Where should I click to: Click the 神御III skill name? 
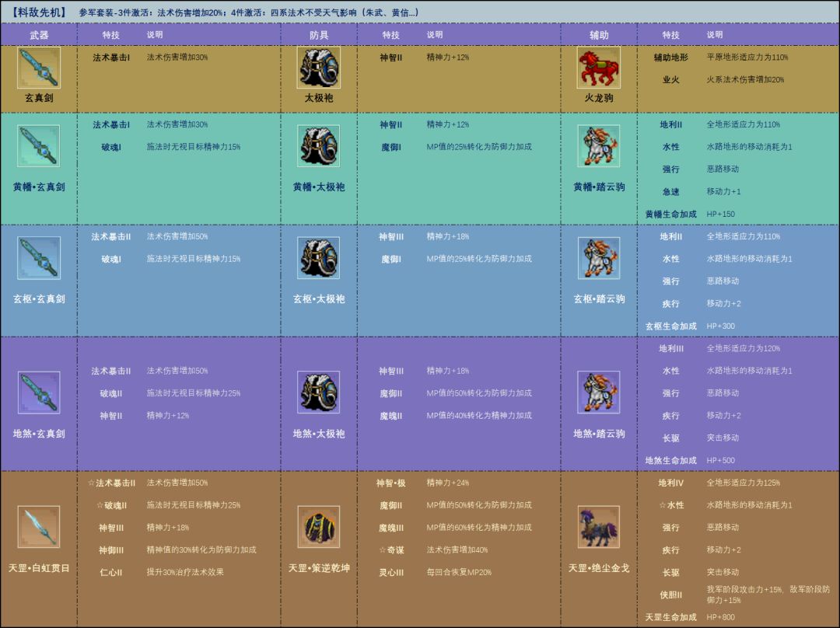click(111, 549)
